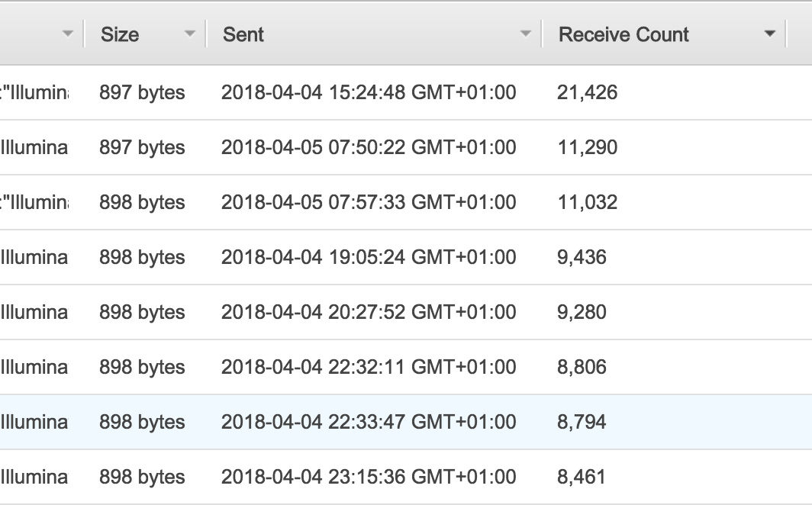This screenshot has width=812, height=505.
Task: Select the message sent 2018-04-04 22:32:11
Action: tap(368, 367)
